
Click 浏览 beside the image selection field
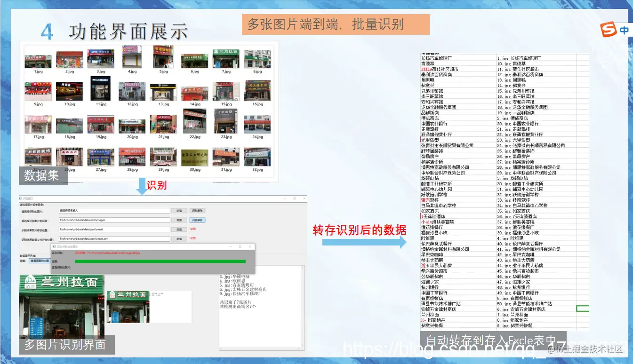point(179,211)
